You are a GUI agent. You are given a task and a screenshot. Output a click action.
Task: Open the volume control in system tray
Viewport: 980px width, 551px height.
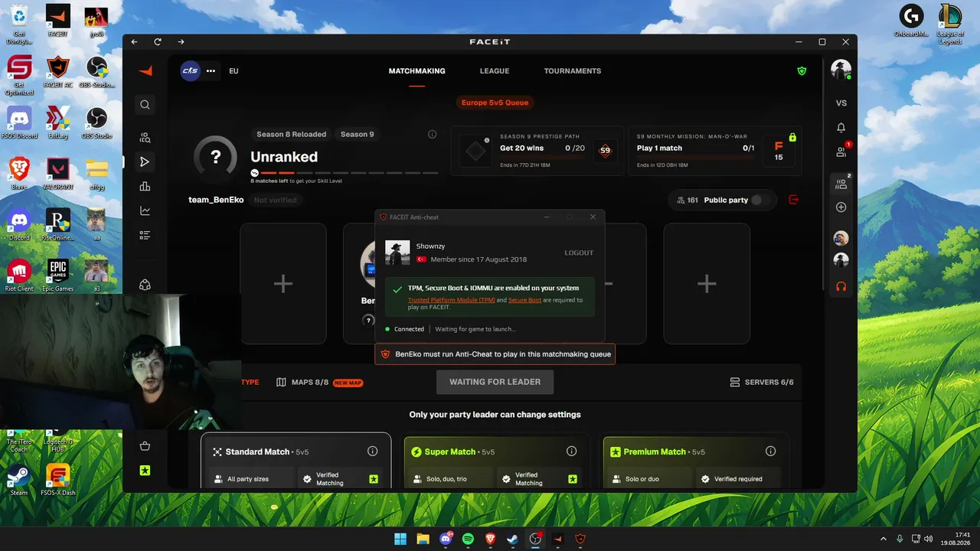pyautogui.click(x=928, y=539)
